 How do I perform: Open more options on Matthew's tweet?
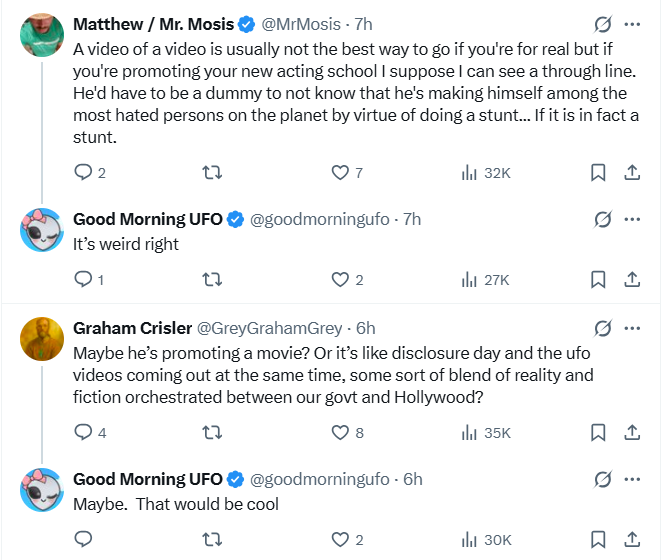pyautogui.click(x=632, y=24)
